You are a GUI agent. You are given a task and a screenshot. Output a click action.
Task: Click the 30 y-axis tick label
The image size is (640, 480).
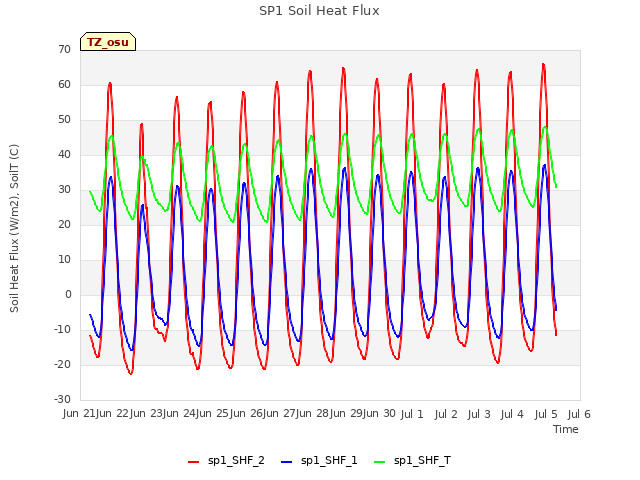pos(64,189)
